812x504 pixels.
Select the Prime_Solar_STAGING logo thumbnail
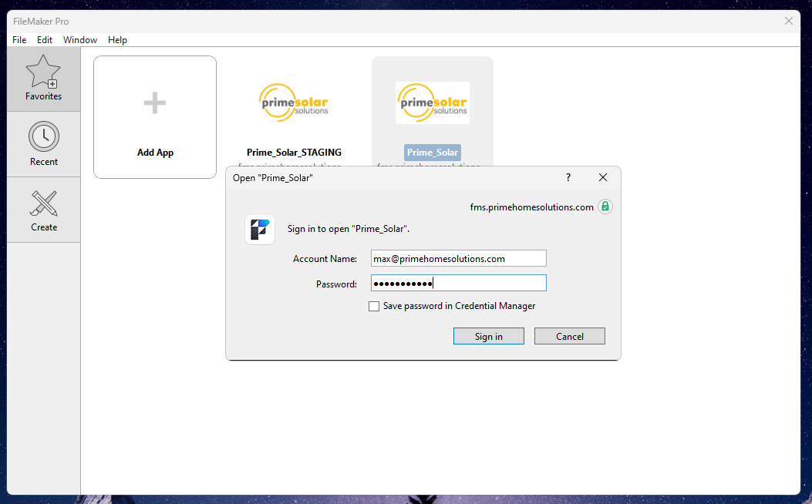tap(294, 102)
